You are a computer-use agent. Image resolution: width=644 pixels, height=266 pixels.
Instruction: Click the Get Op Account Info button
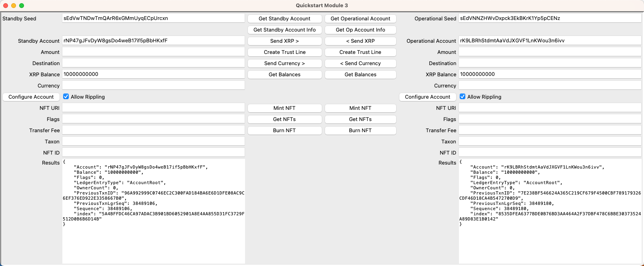click(360, 30)
